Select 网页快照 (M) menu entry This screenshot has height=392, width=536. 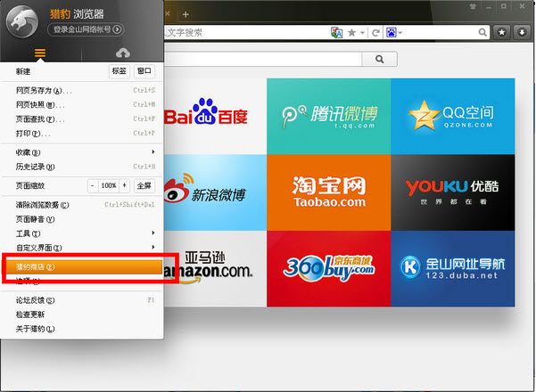coord(82,105)
